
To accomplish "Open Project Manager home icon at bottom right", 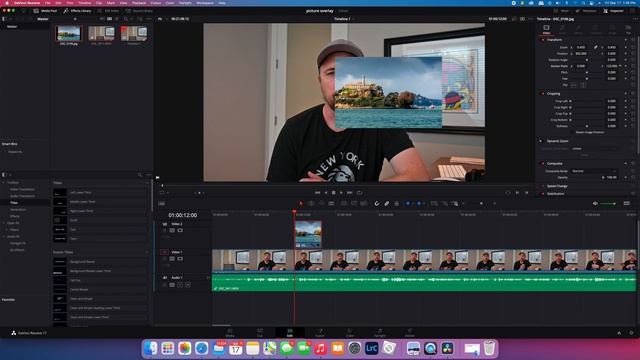I will tap(619, 333).
